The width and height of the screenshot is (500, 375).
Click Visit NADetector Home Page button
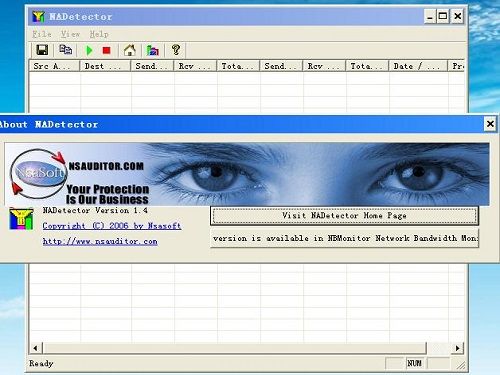tap(344, 216)
